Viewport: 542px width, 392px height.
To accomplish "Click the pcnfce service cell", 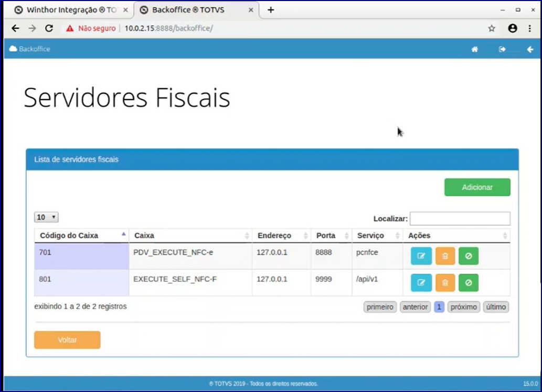I will coord(377,256).
